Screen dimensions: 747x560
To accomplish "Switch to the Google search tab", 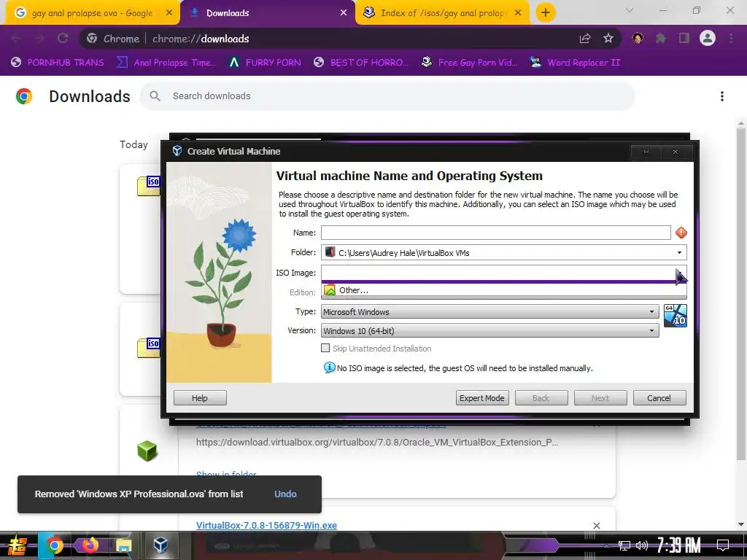I will [x=93, y=13].
